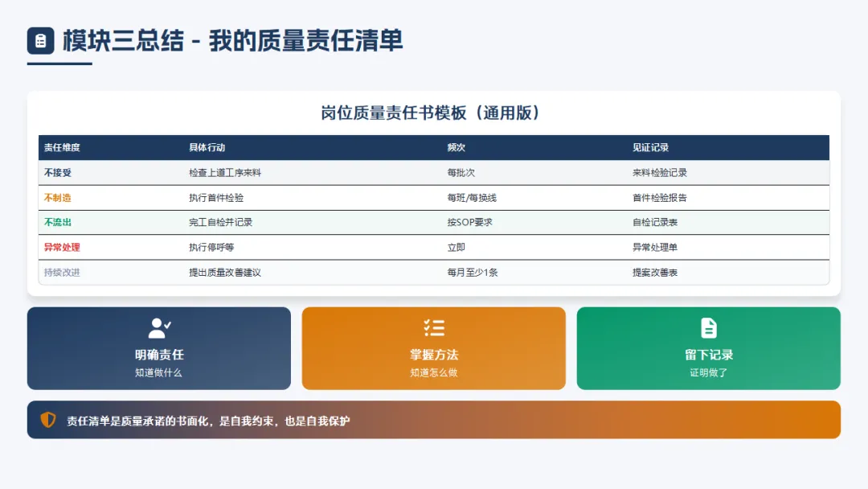Click the cell 完工自检并记录
This screenshot has width=868, height=489.
point(220,222)
